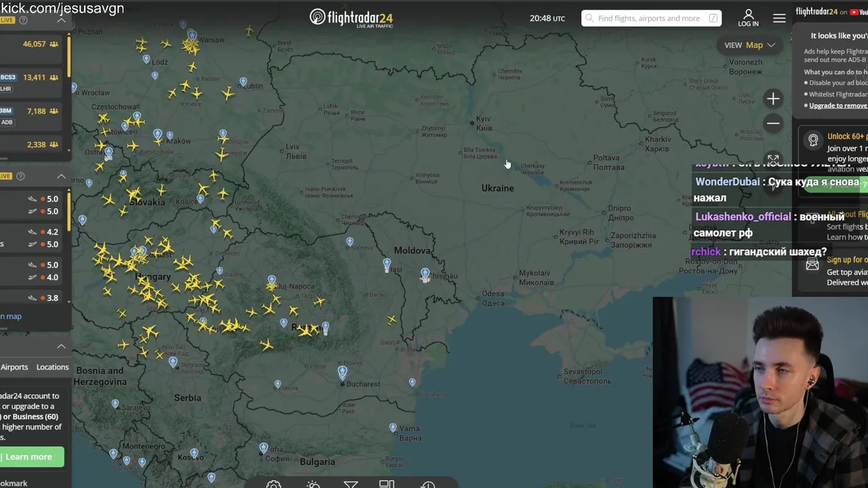Click the 'Sign up for' newsletter text
Image resolution: width=868 pixels, height=488 pixels.
pyautogui.click(x=847, y=260)
